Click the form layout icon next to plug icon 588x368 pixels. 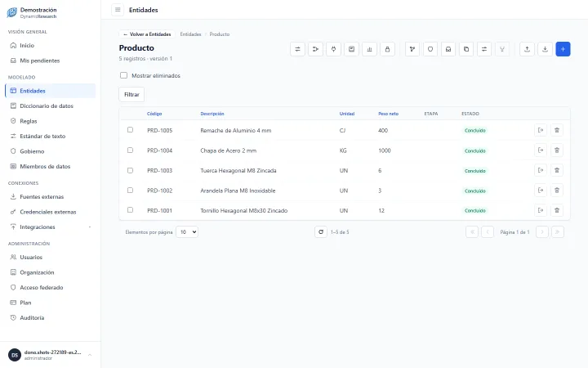351,49
